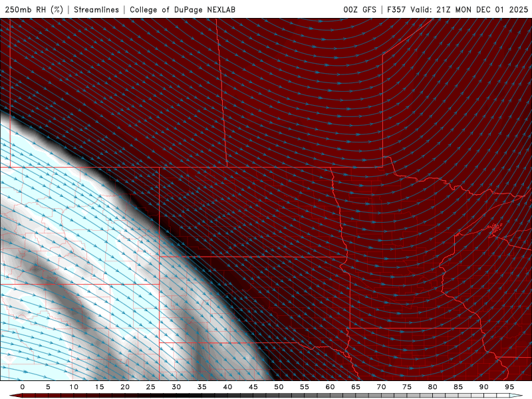Viewport: 532px width, 399px height.
Task: Click the colorbar label '90'
Action: pyautogui.click(x=484, y=387)
